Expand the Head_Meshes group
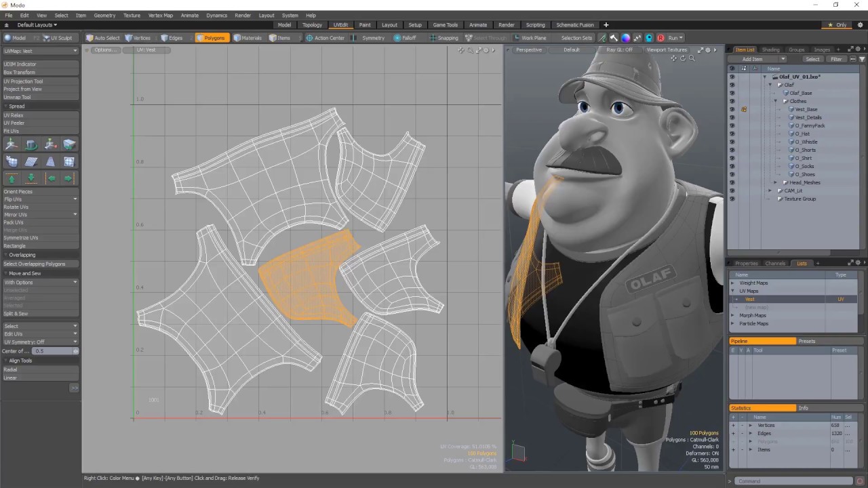This screenshot has width=868, height=488. (776, 182)
